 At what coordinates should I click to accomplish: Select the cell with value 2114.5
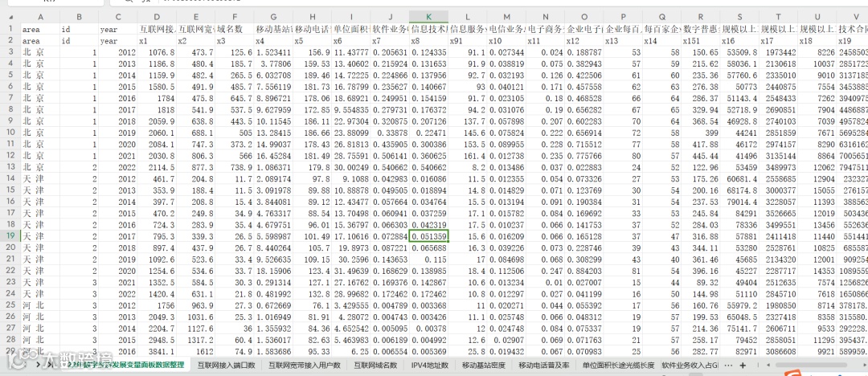tap(158, 166)
